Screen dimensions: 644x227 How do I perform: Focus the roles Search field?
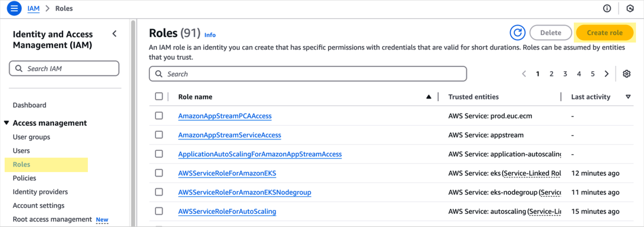coord(308,74)
